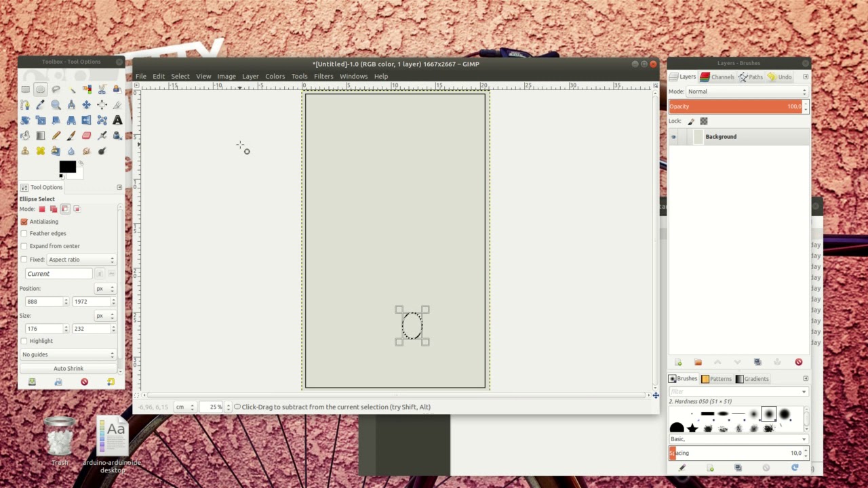868x488 pixels.
Task: Open the Filters menu
Action: click(x=323, y=77)
